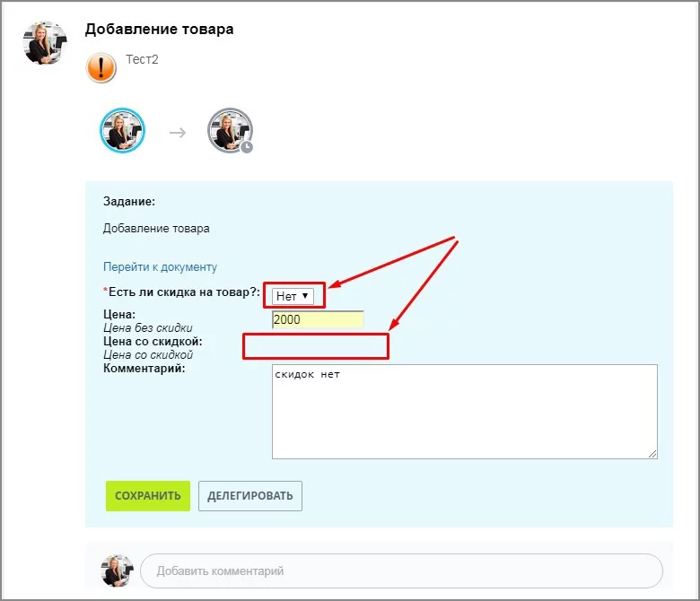Click the author avatar beside the title
This screenshot has width=700, height=601.
point(45,42)
